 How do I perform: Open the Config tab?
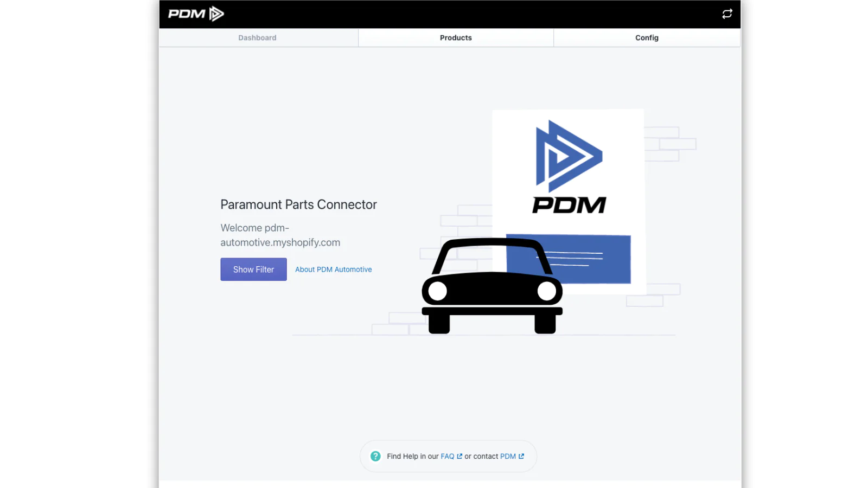tap(647, 38)
